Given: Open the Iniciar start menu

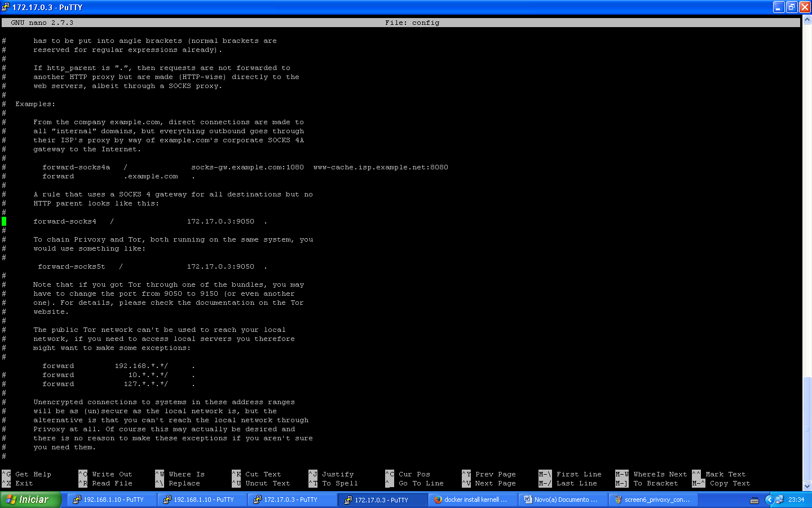Looking at the screenshot, I should point(31,500).
